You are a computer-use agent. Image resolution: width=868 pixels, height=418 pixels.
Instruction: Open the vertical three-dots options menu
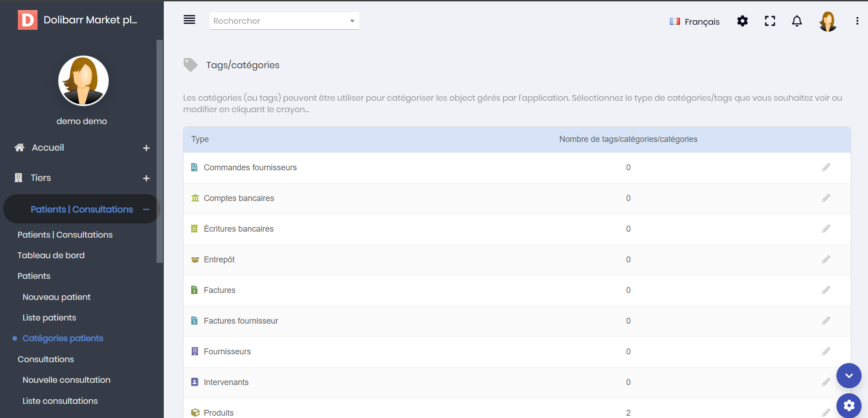[857, 21]
